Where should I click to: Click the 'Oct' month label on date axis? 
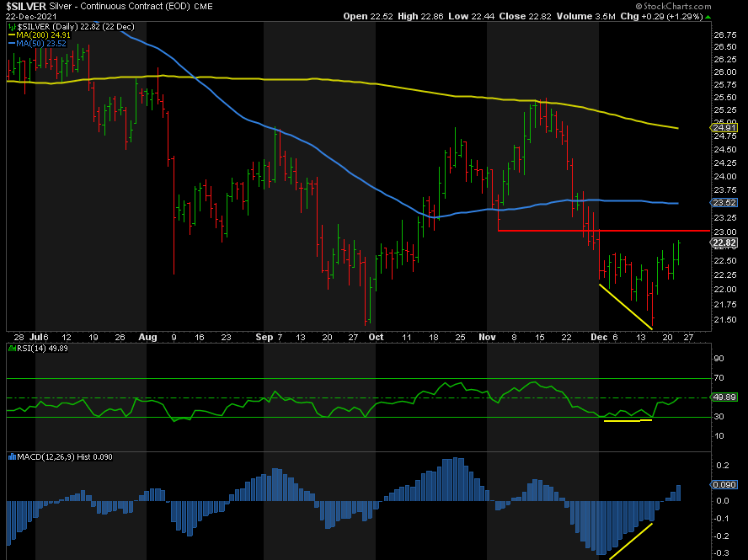(x=376, y=337)
